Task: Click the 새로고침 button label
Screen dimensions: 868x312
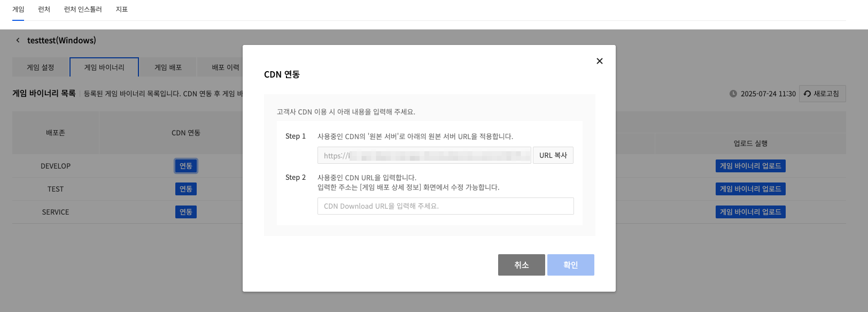Action: point(826,94)
